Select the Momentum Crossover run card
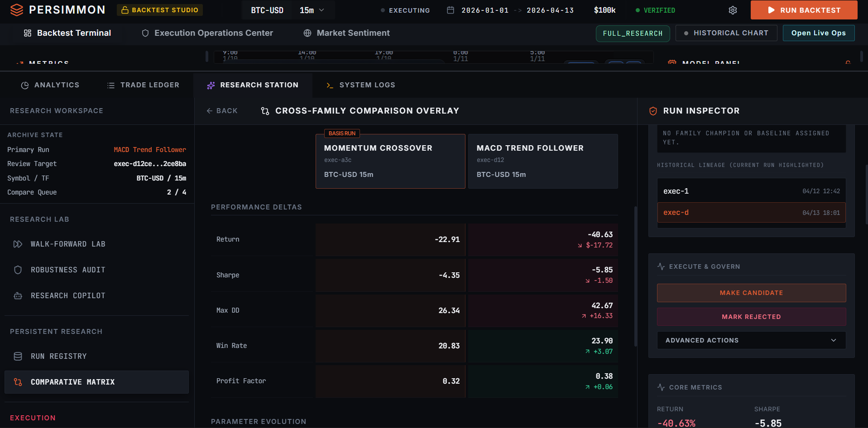This screenshot has width=868, height=428. coord(390,161)
